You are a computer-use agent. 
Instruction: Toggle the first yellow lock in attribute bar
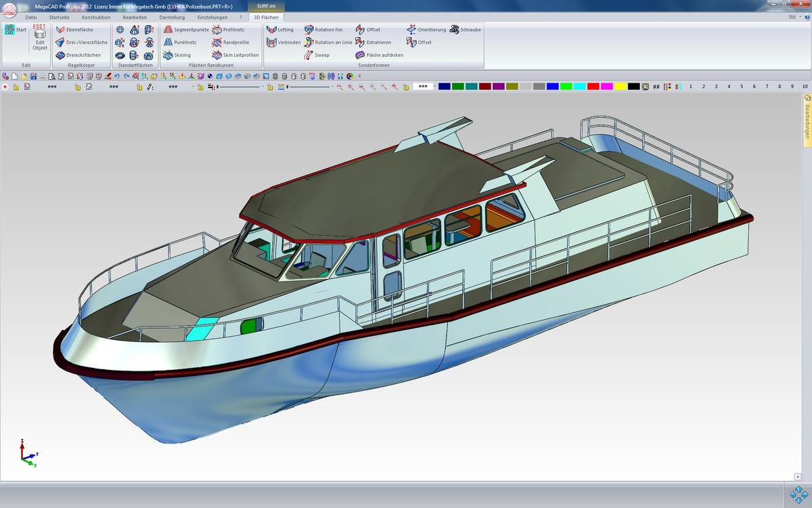point(16,87)
